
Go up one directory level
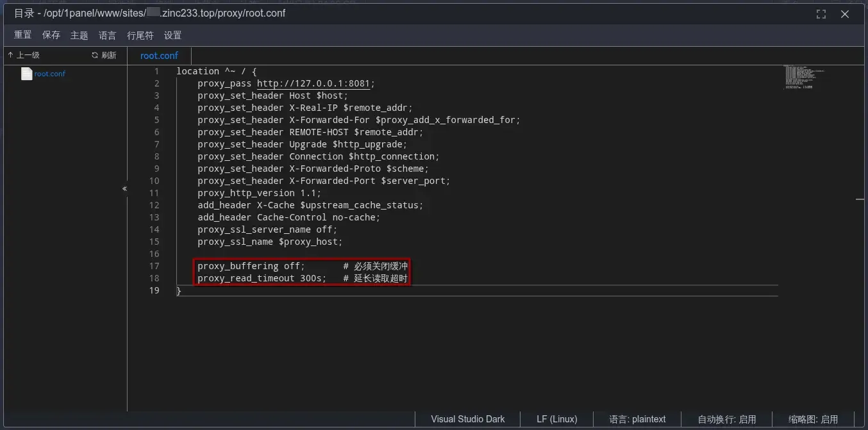pyautogui.click(x=24, y=55)
